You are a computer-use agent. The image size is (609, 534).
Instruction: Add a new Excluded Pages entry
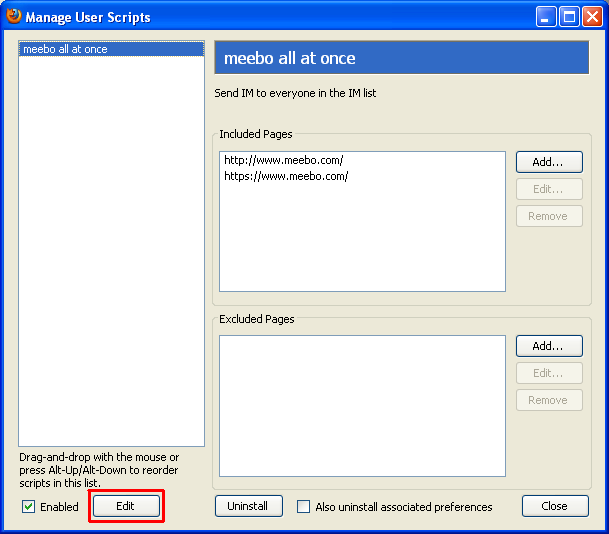click(549, 346)
